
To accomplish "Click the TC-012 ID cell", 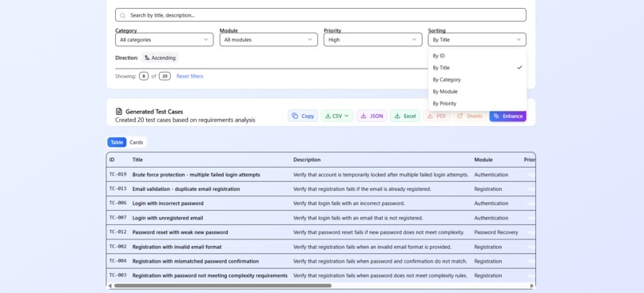I will click(x=118, y=232).
